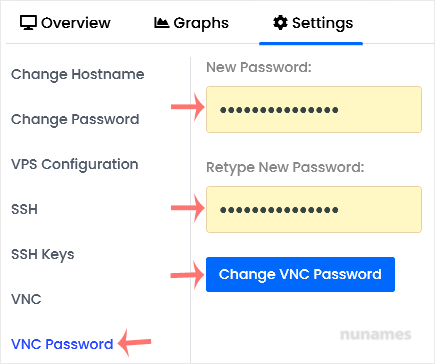The image size is (435, 364).
Task: Select VNC Password sidebar item
Action: pyautogui.click(x=62, y=344)
